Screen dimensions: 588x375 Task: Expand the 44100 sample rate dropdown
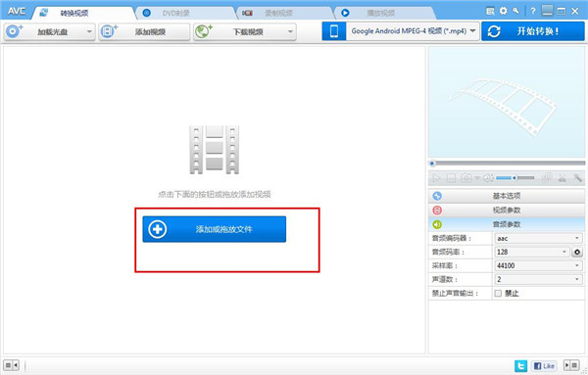[538, 265]
